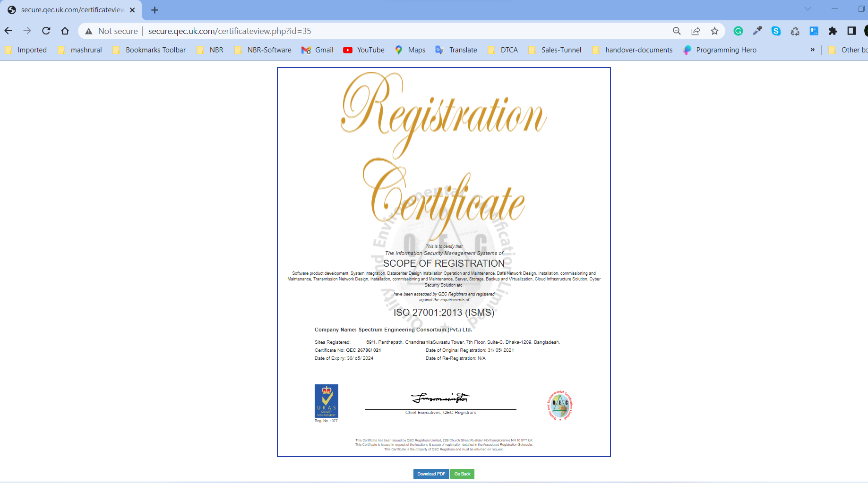Click the ISO 27001:2013 (ISMS) text
Viewport: 868px width, 483px height.
[x=444, y=313]
